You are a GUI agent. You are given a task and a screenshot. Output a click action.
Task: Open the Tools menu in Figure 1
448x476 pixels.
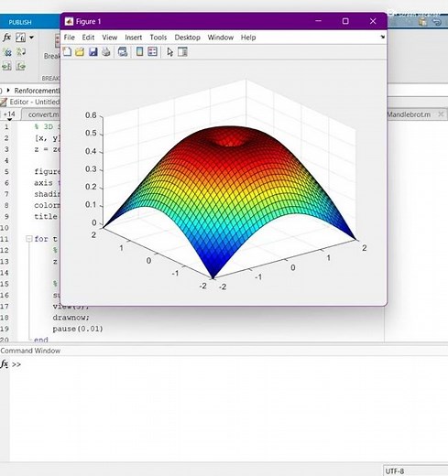pyautogui.click(x=158, y=38)
